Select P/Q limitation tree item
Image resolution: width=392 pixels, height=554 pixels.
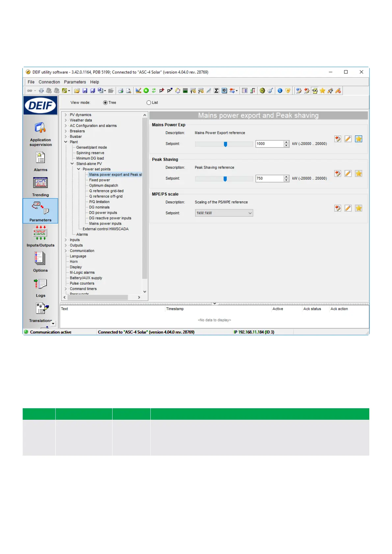point(99,202)
